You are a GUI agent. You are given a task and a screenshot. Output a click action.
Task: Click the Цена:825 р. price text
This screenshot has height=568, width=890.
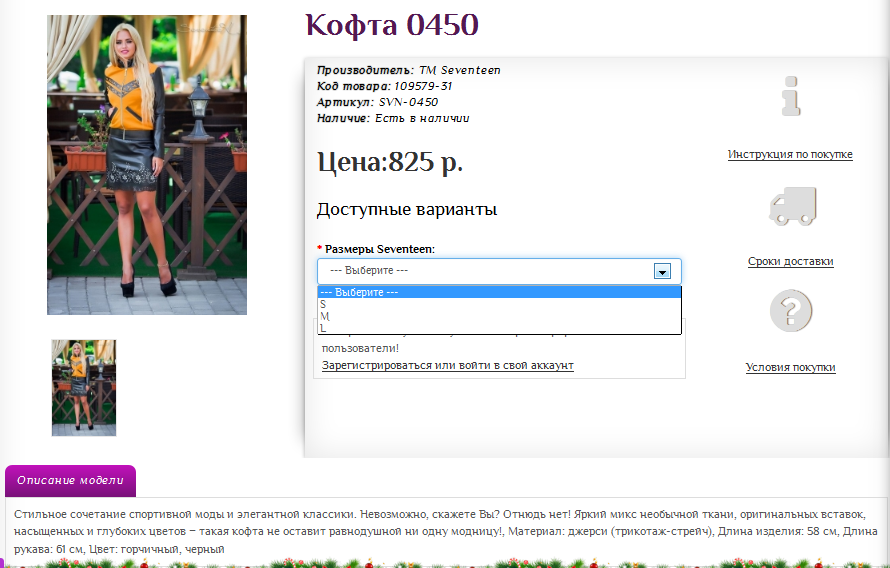pyautogui.click(x=390, y=162)
